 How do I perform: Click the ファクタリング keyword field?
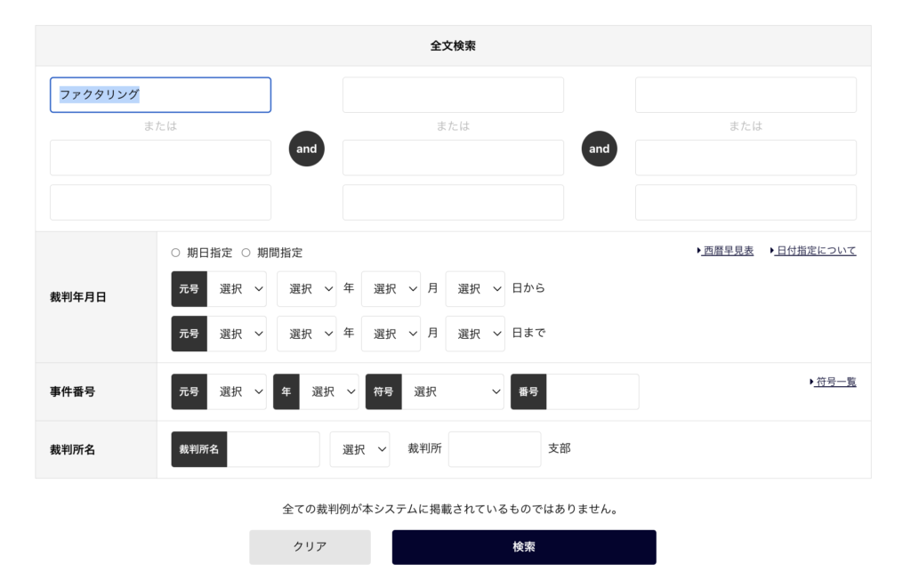point(160,95)
